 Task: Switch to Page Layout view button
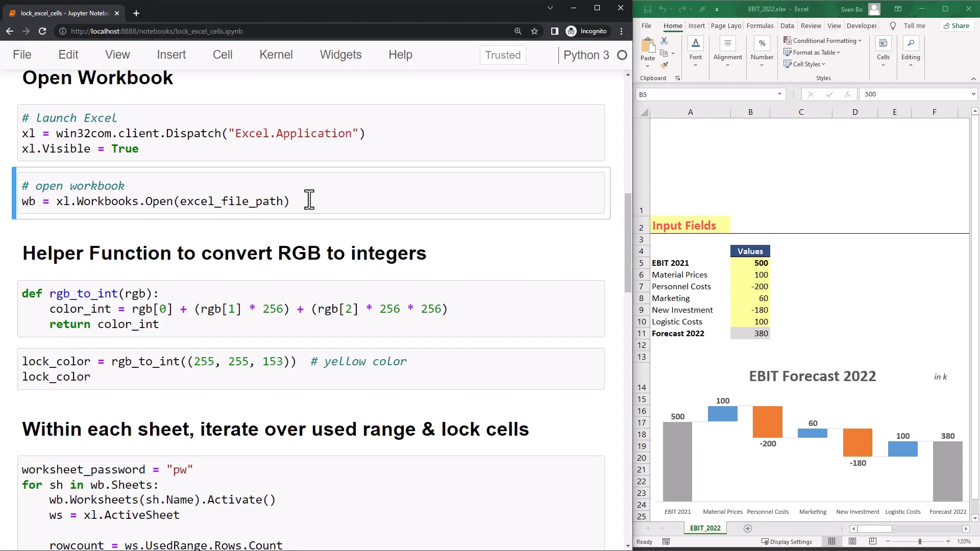click(x=852, y=541)
